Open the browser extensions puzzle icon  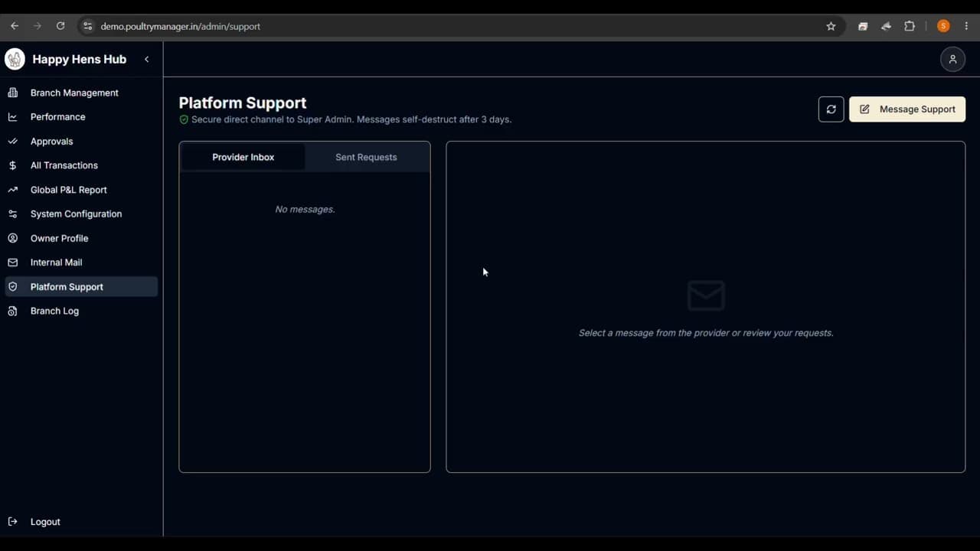[x=910, y=26]
